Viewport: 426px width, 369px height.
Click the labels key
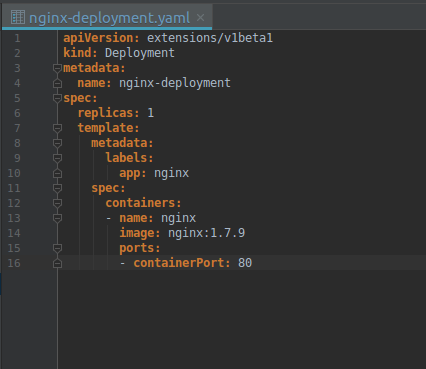(129, 158)
